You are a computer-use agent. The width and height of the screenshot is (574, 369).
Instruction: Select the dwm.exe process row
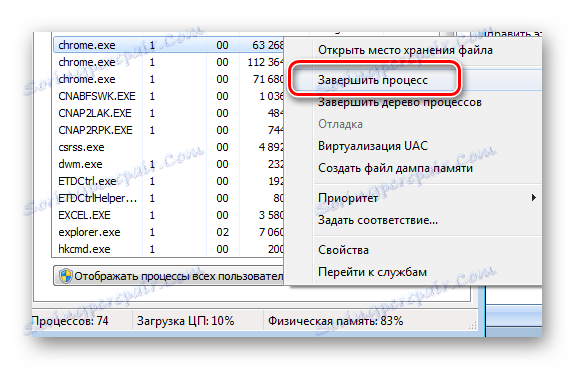point(169,164)
